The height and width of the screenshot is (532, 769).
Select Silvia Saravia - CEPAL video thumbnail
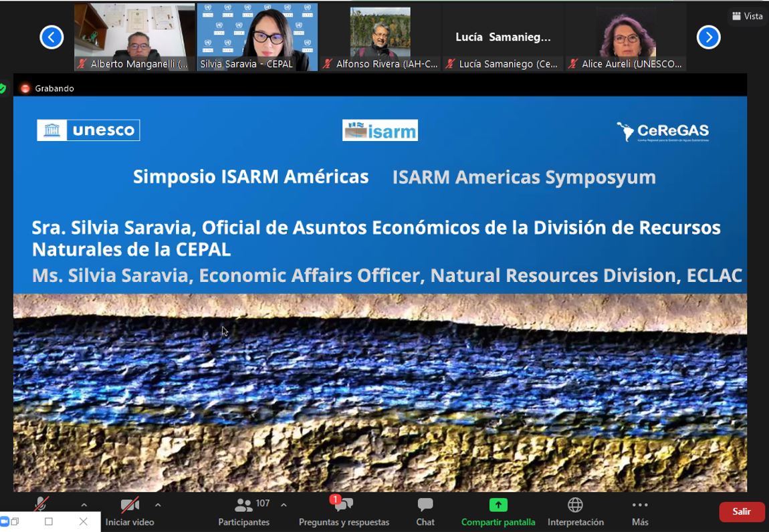tap(257, 37)
